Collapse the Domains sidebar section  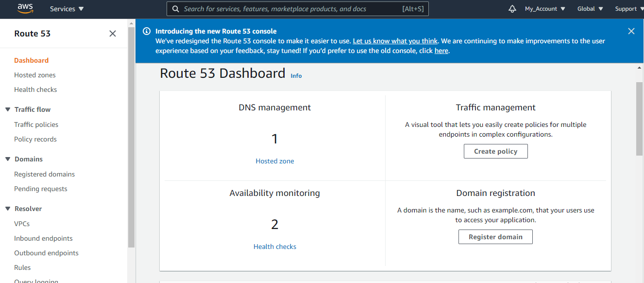point(8,159)
